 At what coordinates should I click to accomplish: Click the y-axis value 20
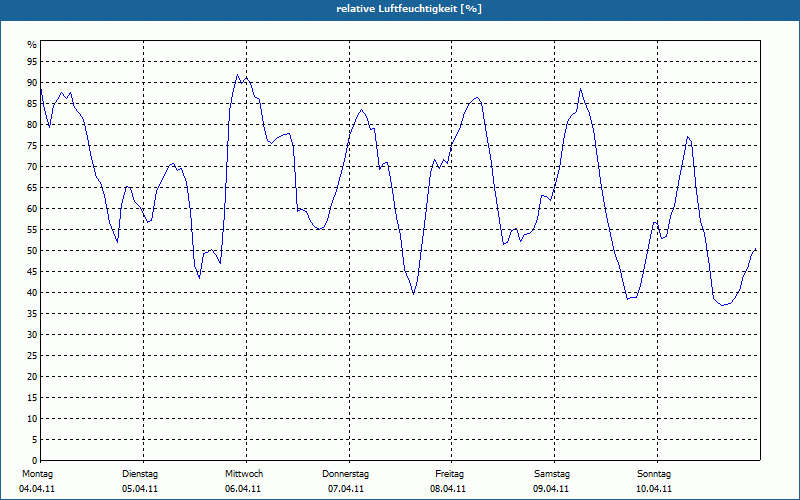click(32, 377)
